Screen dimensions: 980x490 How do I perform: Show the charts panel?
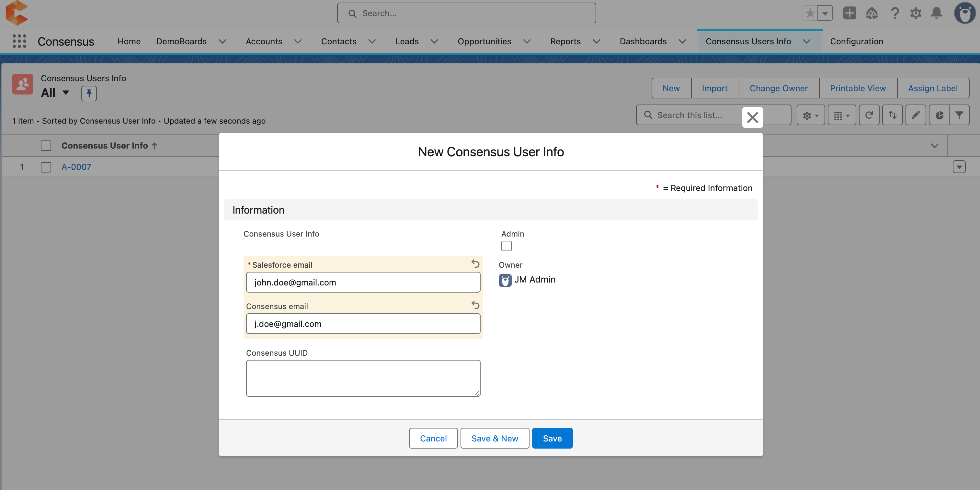pyautogui.click(x=939, y=115)
